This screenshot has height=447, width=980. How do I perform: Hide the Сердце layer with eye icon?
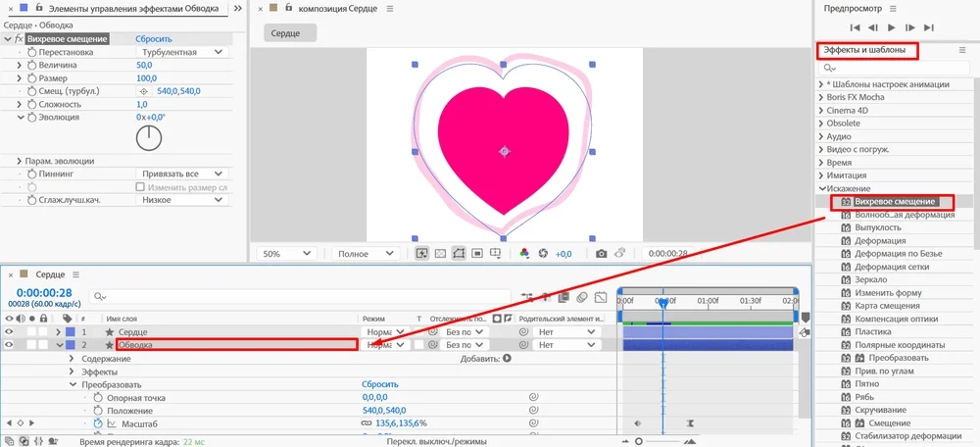[10, 332]
